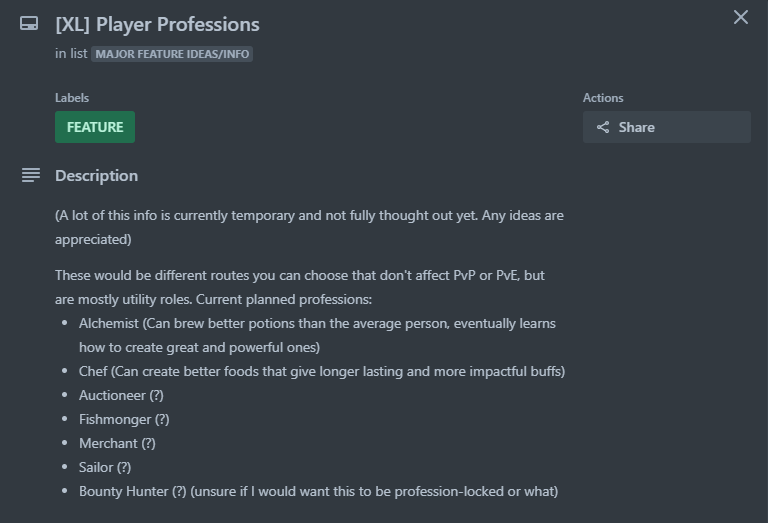Click the Sailor (?) list entry

pos(105,467)
